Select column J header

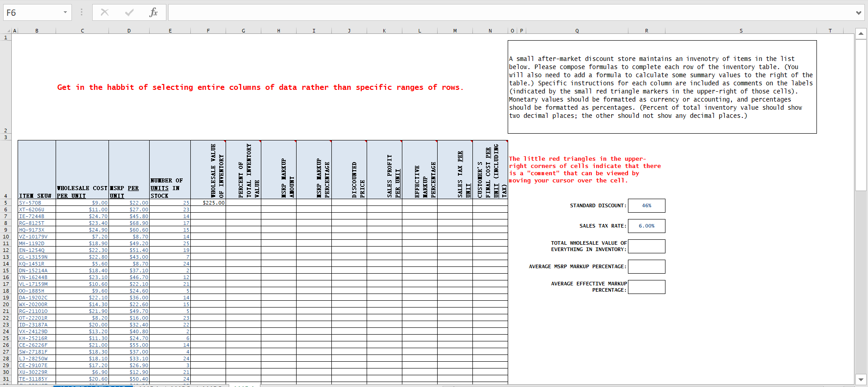[349, 31]
